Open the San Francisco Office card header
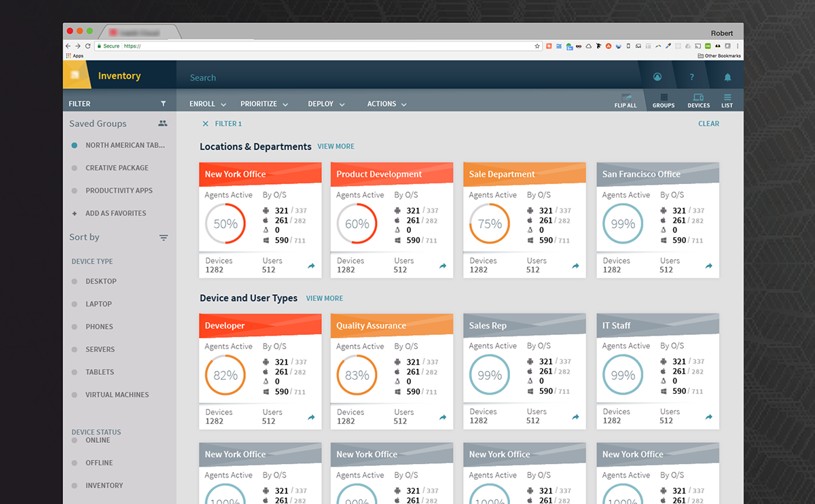815x504 pixels. pyautogui.click(x=657, y=175)
